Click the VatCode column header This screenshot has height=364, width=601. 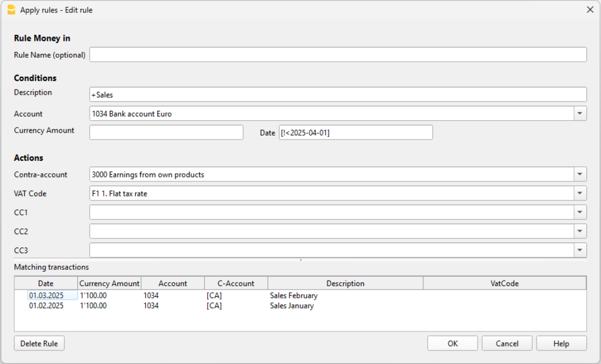click(505, 283)
